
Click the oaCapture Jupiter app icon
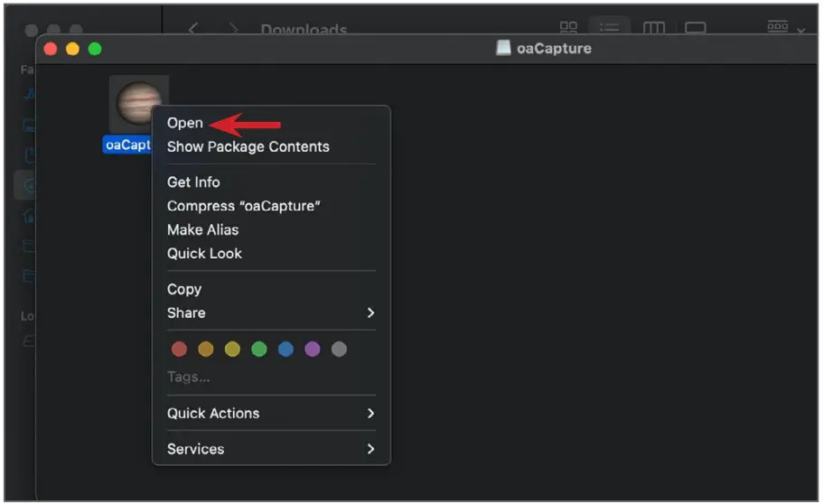(x=138, y=104)
